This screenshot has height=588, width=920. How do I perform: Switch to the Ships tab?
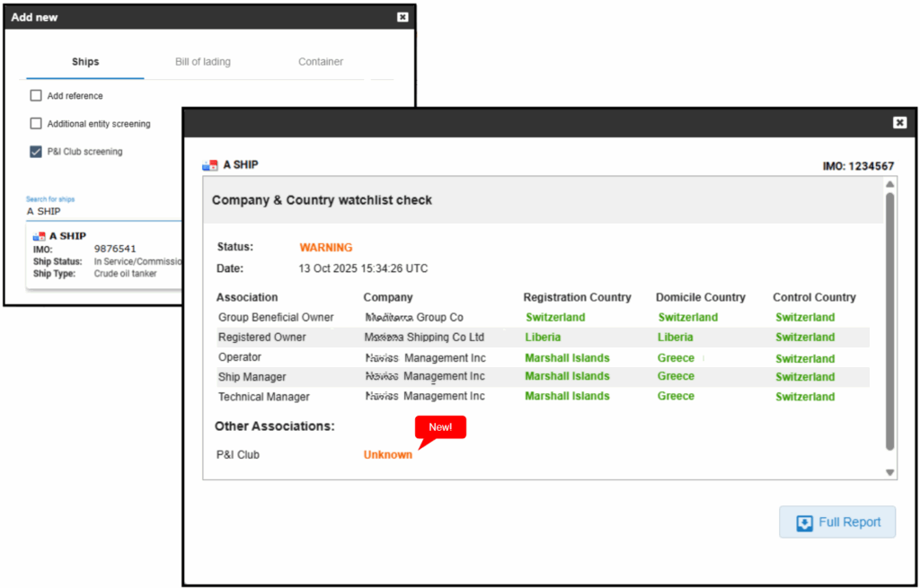tap(85, 62)
